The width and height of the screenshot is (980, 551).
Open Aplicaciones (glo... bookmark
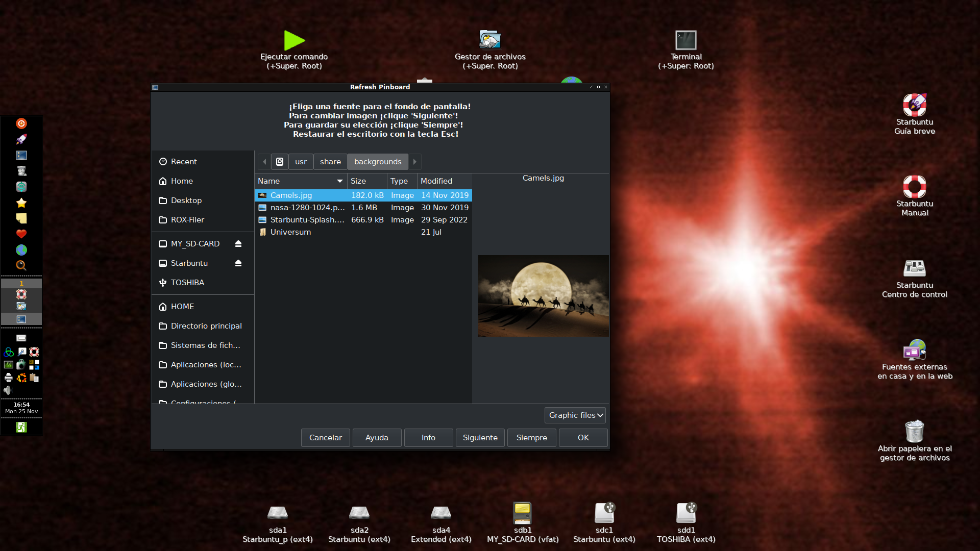point(203,384)
